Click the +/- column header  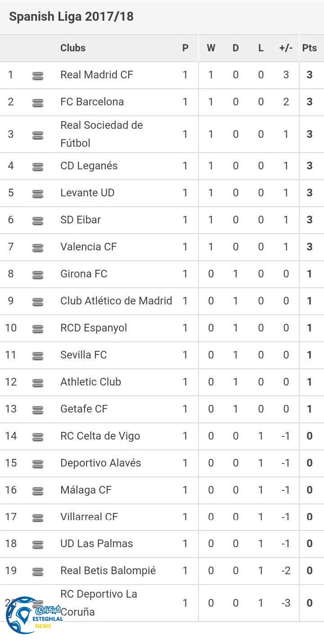click(286, 48)
